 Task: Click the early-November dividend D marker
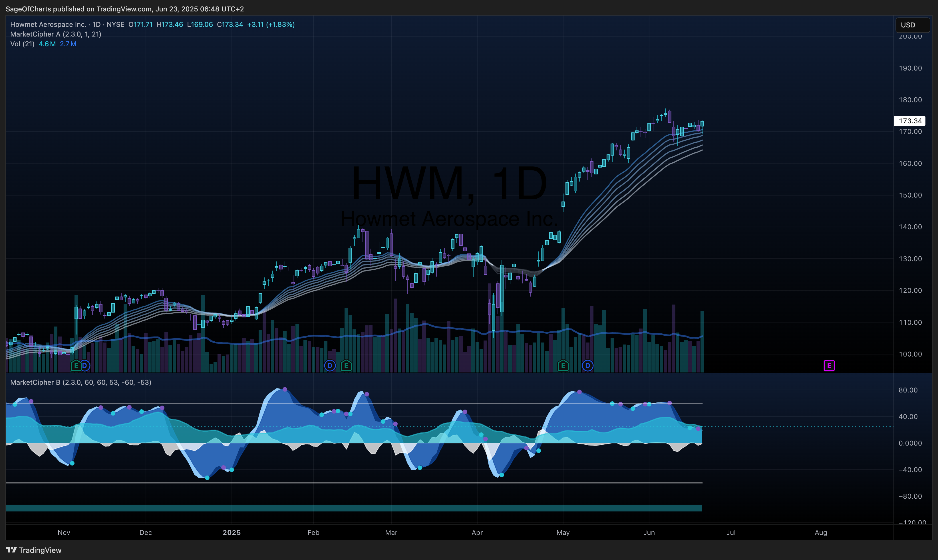pyautogui.click(x=84, y=366)
